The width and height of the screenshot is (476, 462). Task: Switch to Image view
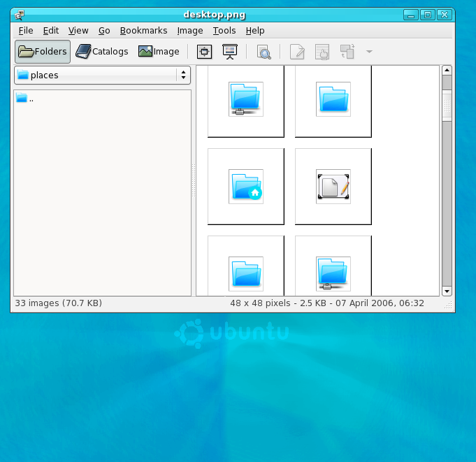point(159,52)
